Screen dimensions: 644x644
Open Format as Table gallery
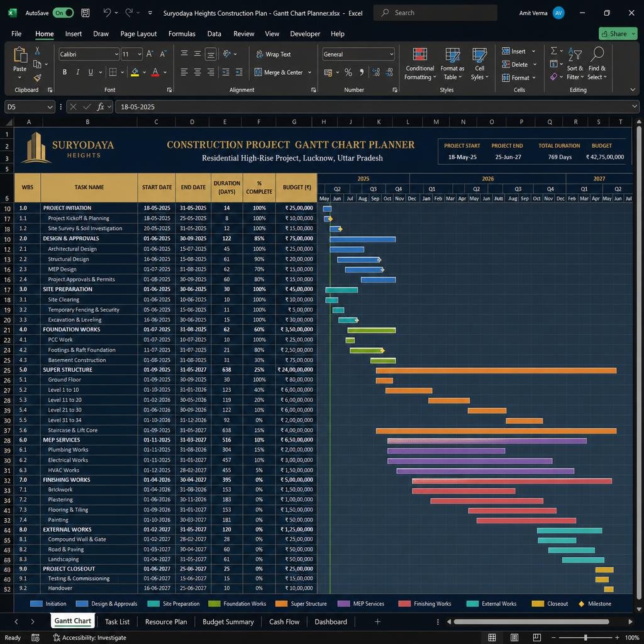[452, 64]
